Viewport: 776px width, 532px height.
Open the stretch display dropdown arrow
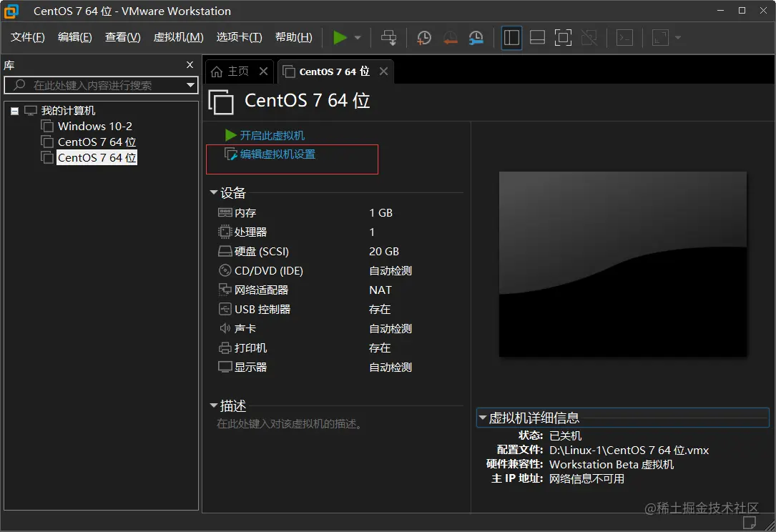tap(678, 38)
